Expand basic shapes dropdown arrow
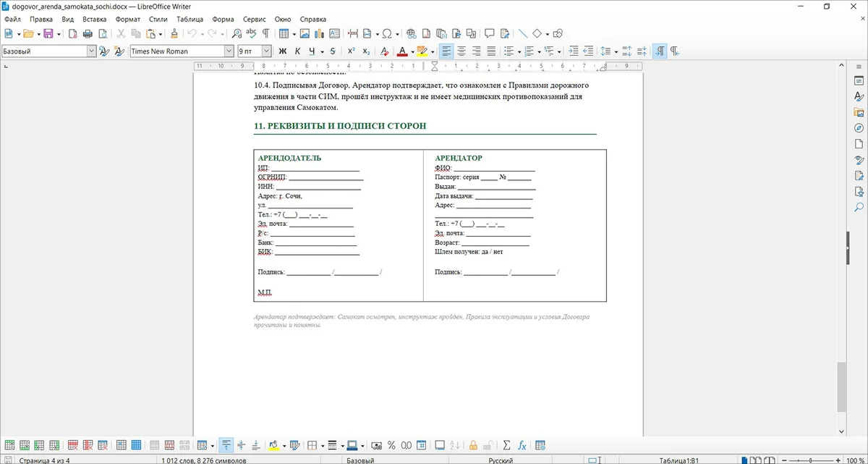This screenshot has height=464, width=868. point(547,34)
